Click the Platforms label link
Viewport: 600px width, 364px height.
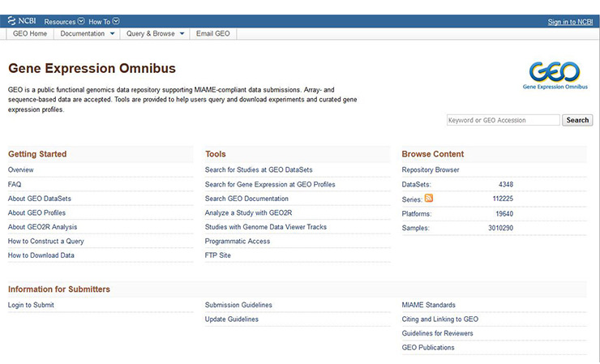417,214
